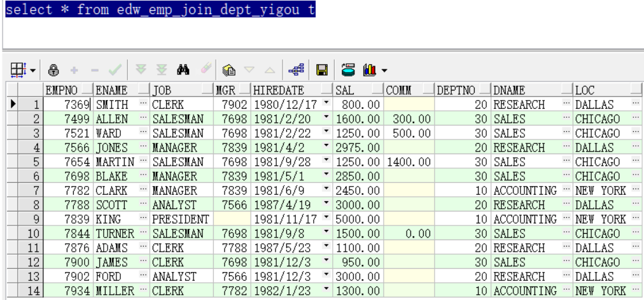Click the single record view icon

(228, 70)
